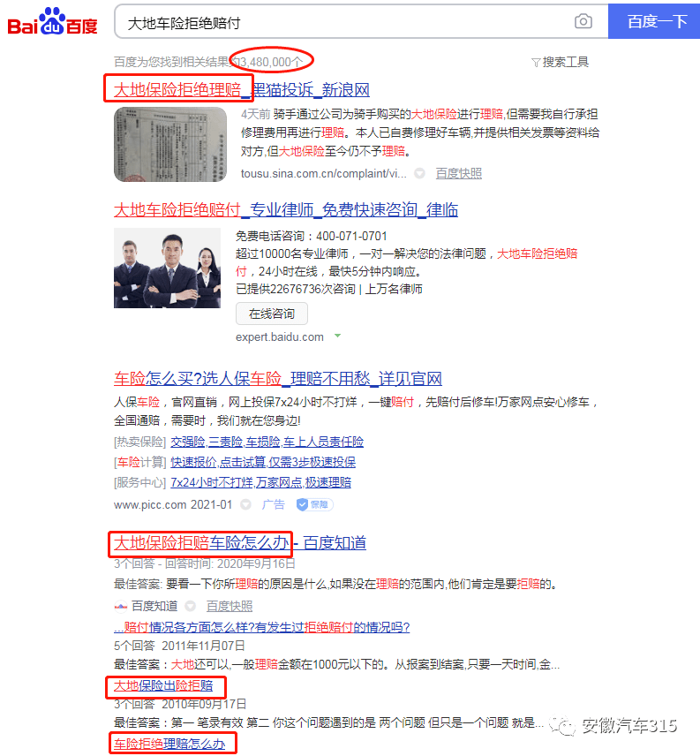Click the 在线咨询 button
The width and height of the screenshot is (700, 756).
click(x=272, y=314)
